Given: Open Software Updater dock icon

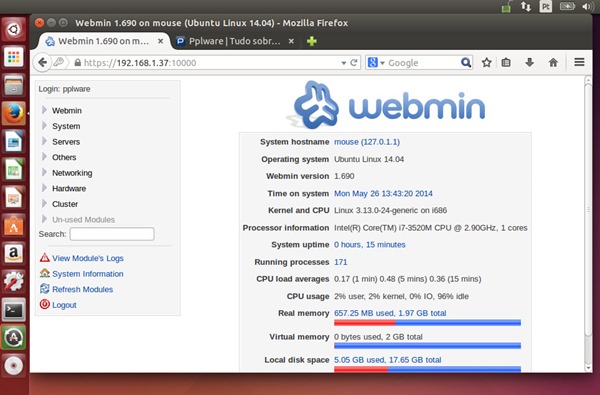Looking at the screenshot, I should tap(14, 337).
